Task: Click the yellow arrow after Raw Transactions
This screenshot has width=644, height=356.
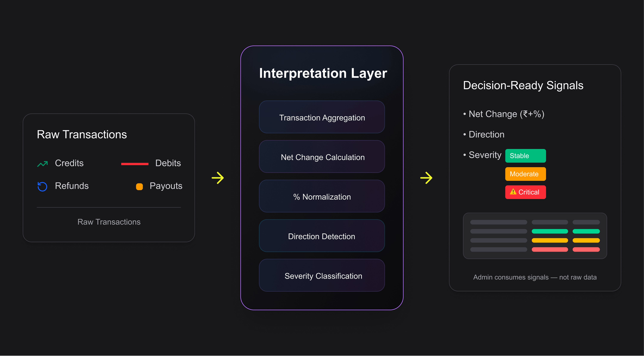Action: pyautogui.click(x=218, y=178)
